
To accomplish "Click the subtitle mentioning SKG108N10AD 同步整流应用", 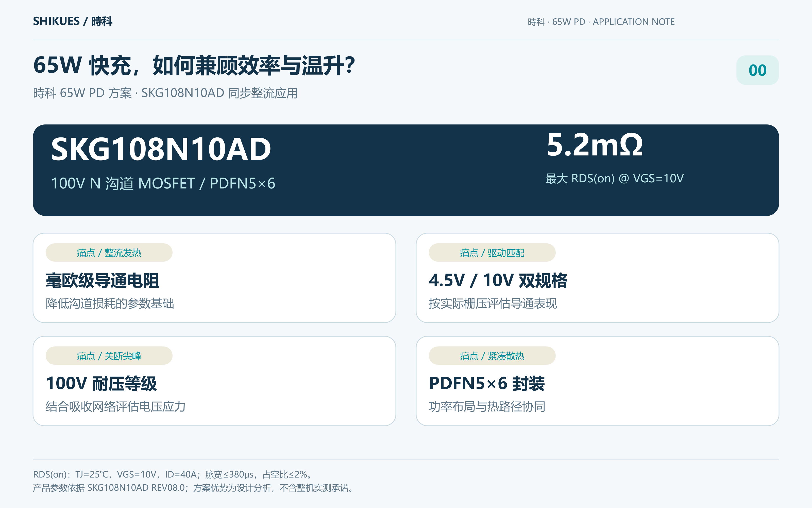I will (165, 93).
